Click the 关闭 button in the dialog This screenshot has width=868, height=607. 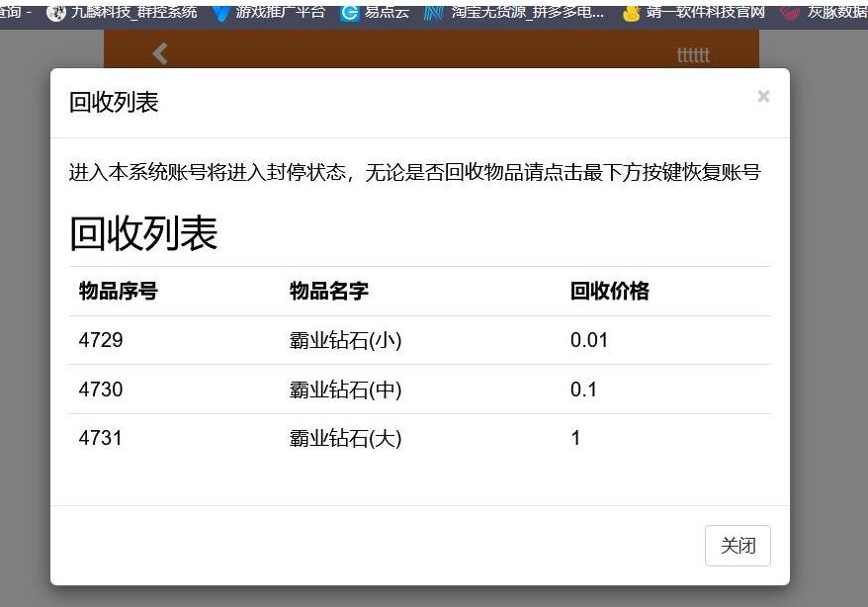click(738, 546)
